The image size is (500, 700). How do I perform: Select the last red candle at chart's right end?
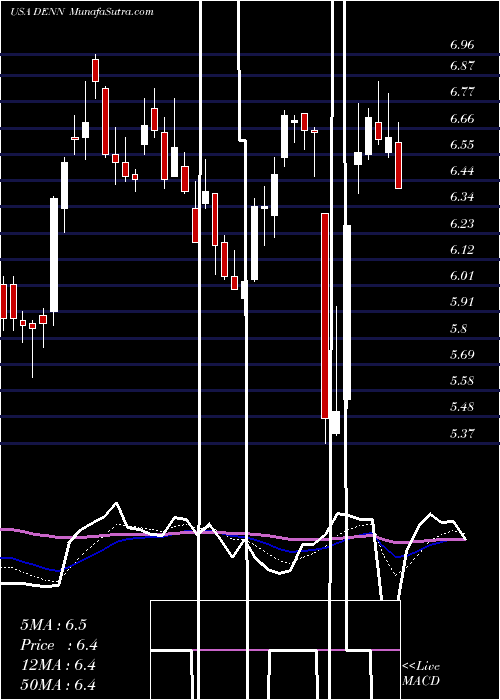coord(398,165)
